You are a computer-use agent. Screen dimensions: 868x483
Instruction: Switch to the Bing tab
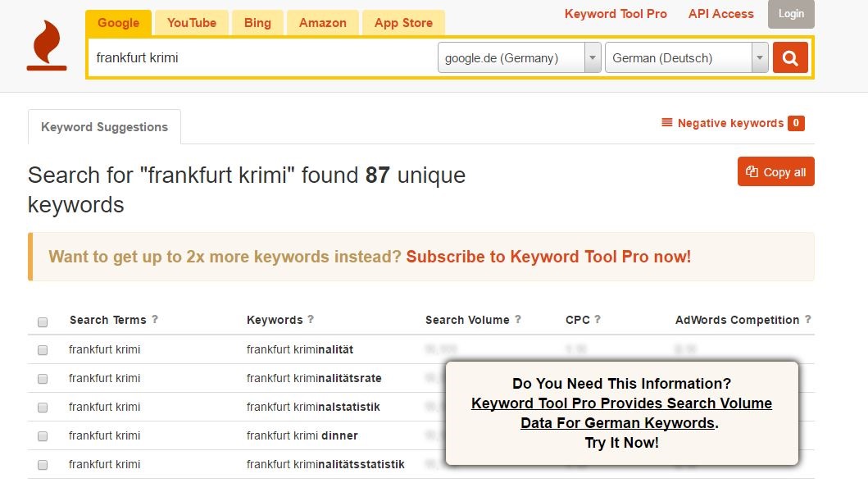(x=257, y=23)
